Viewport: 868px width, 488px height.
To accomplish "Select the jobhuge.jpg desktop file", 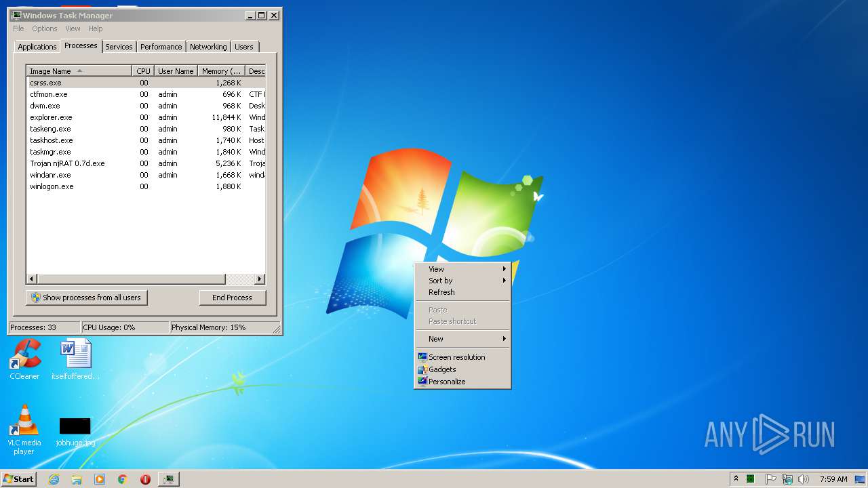I will [x=75, y=432].
